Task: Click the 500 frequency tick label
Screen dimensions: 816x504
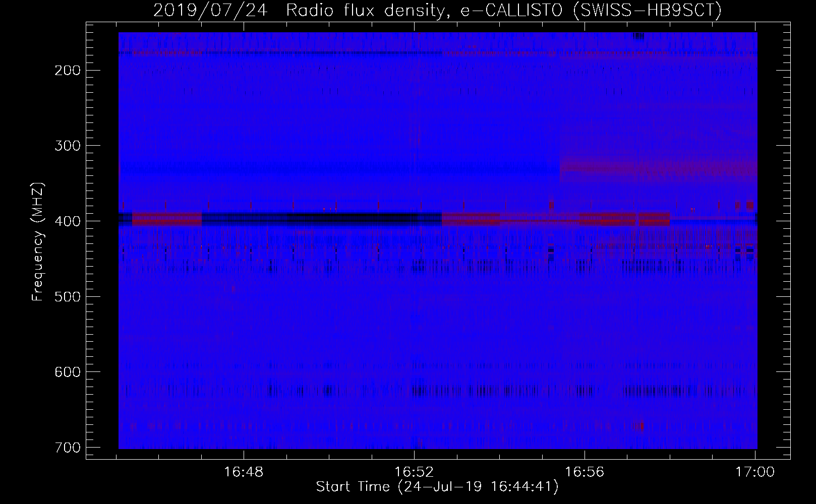Action: pyautogui.click(x=67, y=296)
